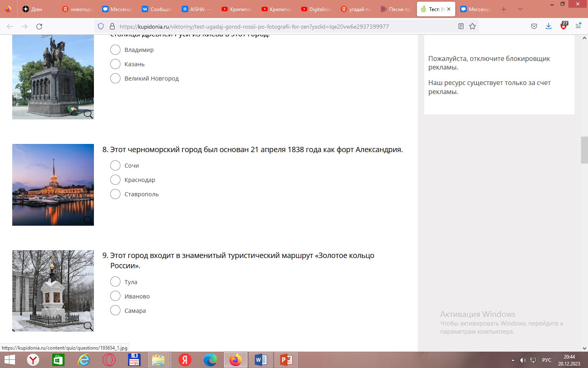This screenshot has height=368, width=588.
Task: Open the tracking protection shield icon
Action: (101, 27)
